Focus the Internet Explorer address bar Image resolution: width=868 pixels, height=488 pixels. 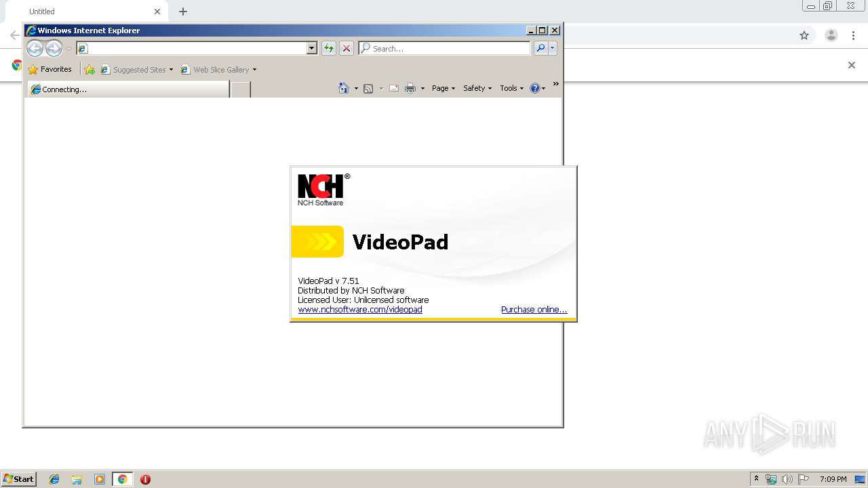(191, 48)
